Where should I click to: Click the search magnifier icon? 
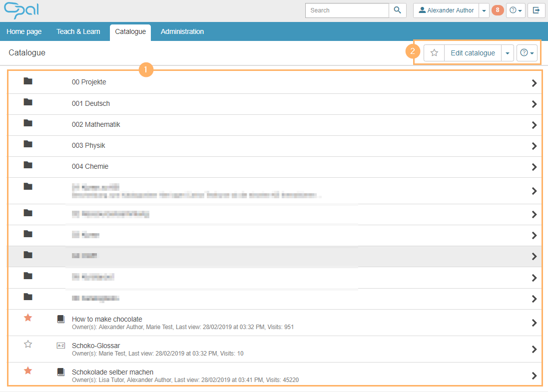397,10
